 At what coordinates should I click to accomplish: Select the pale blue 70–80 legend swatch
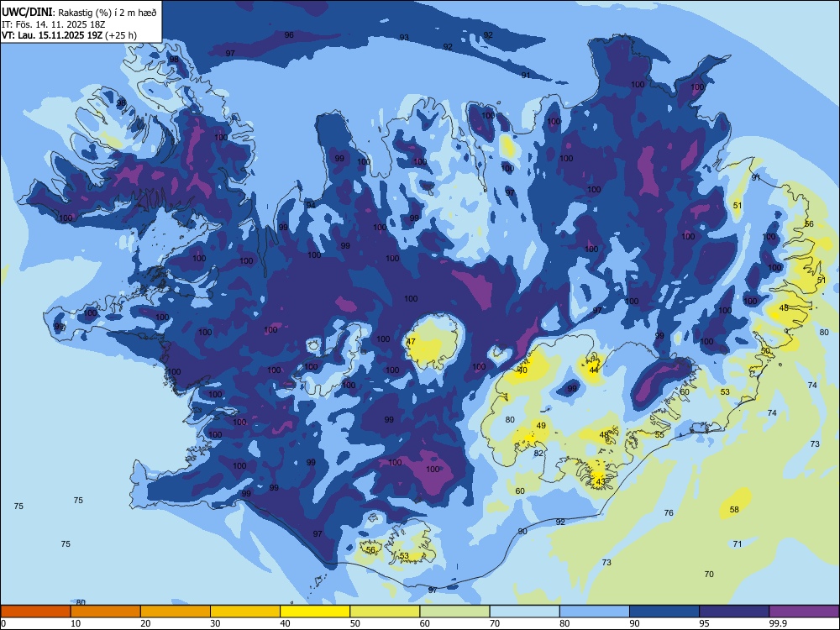point(524,612)
